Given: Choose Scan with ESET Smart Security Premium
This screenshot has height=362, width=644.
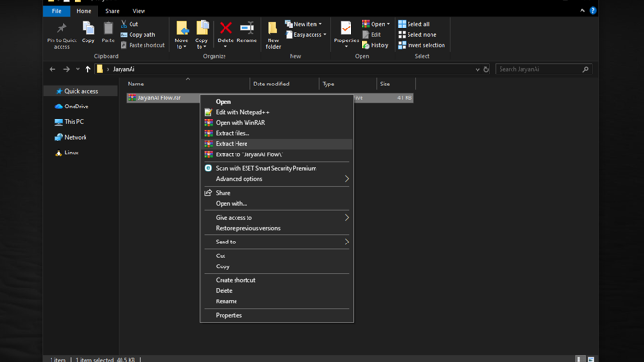Looking at the screenshot, I should pos(277,168).
